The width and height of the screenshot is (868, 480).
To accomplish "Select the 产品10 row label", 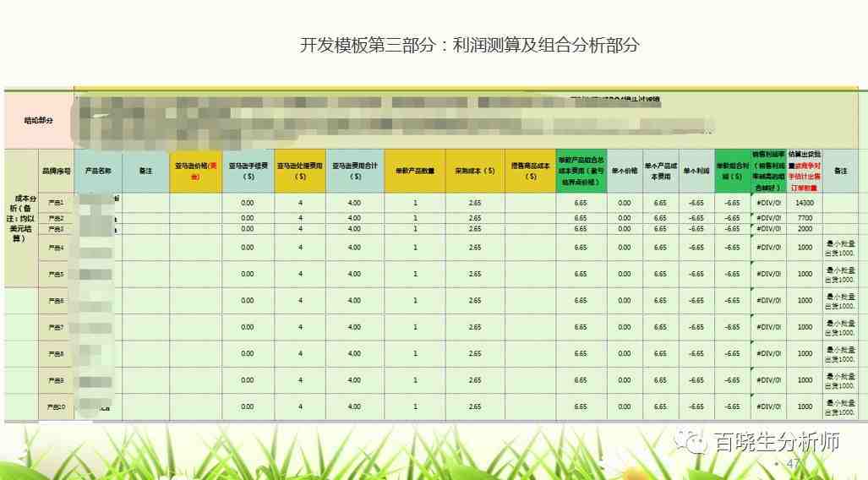I will (57, 407).
